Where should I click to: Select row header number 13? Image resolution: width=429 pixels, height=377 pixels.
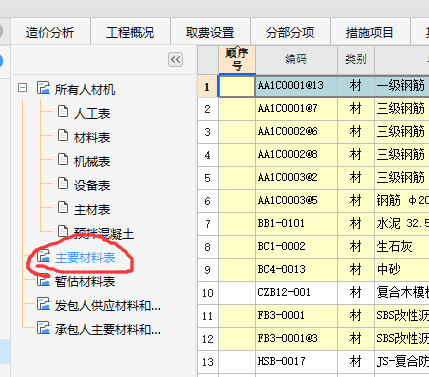[x=208, y=362]
